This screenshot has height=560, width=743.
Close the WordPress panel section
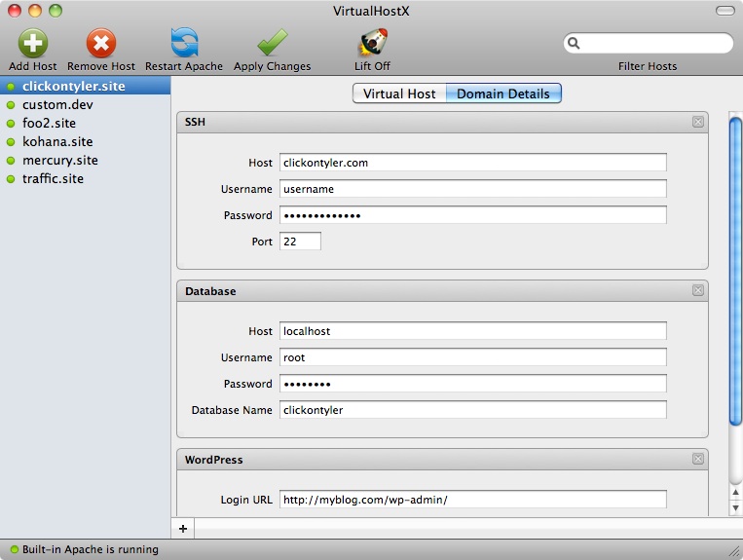pyautogui.click(x=697, y=459)
